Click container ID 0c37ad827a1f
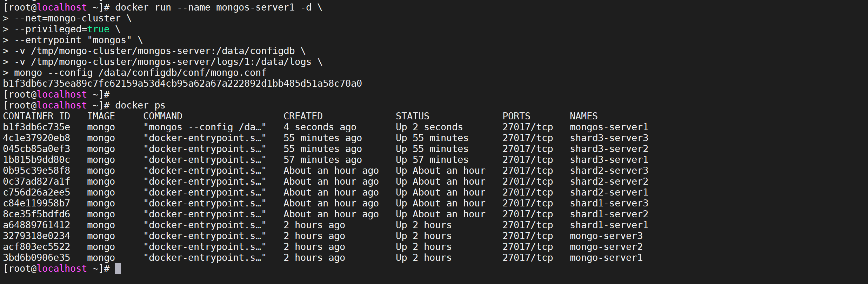 pos(36,181)
